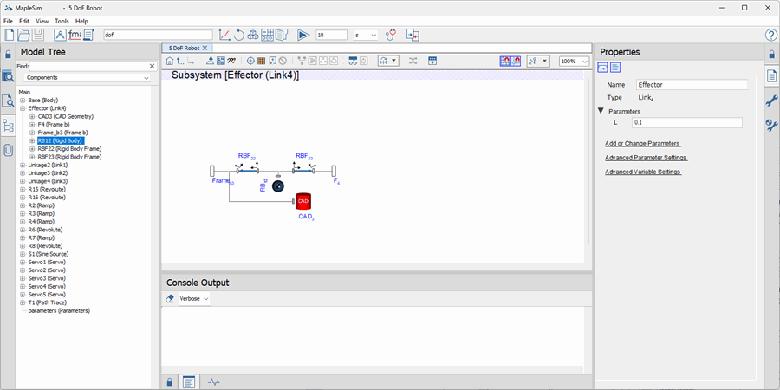Viewport: 780px width, 390px height.
Task: Open the File menu
Action: click(x=8, y=21)
